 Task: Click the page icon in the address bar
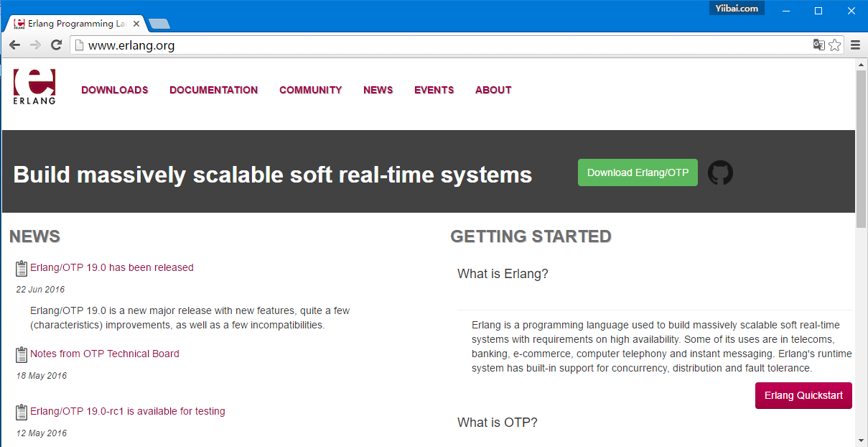click(x=80, y=45)
